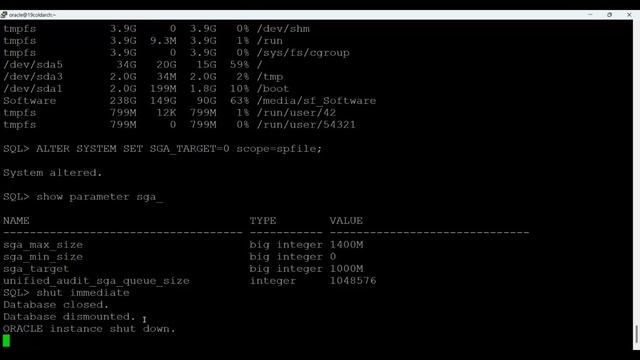This screenshot has height=360, width=640.
Task: Click the 9.3M used value
Action: coord(163,41)
